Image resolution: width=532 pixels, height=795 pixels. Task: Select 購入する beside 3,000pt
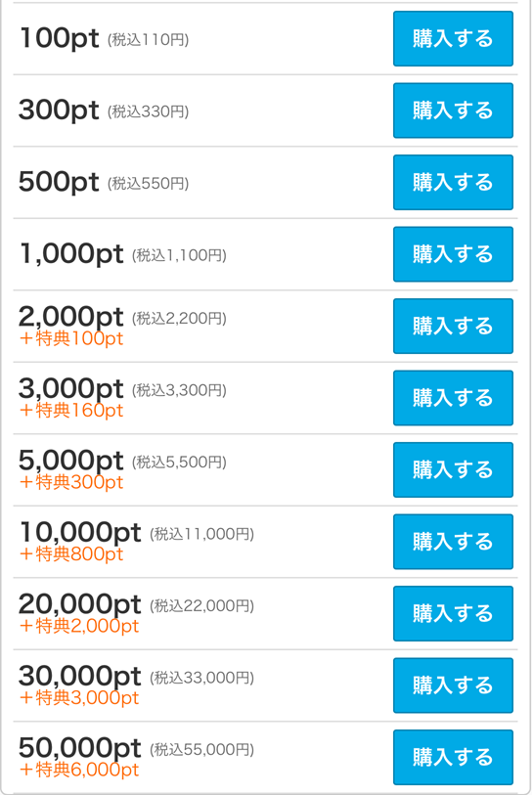tap(453, 398)
